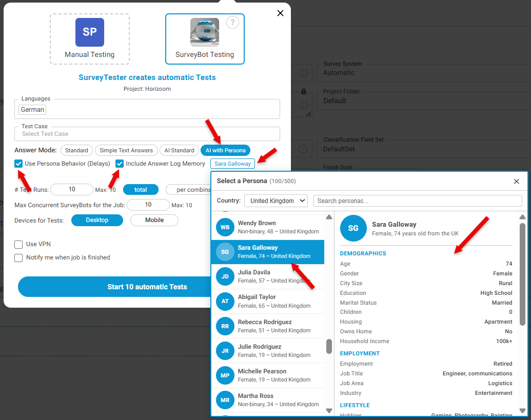This screenshot has width=531, height=420.
Task: Click the lock icon beside Project Folder
Action: 304,91
